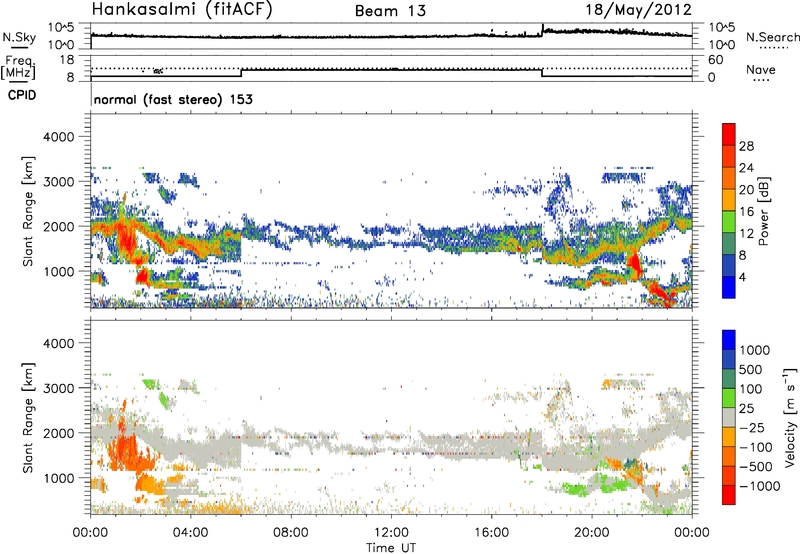Click the "100" velocity colorbar value
The height and width of the screenshot is (554, 800).
[x=751, y=389]
